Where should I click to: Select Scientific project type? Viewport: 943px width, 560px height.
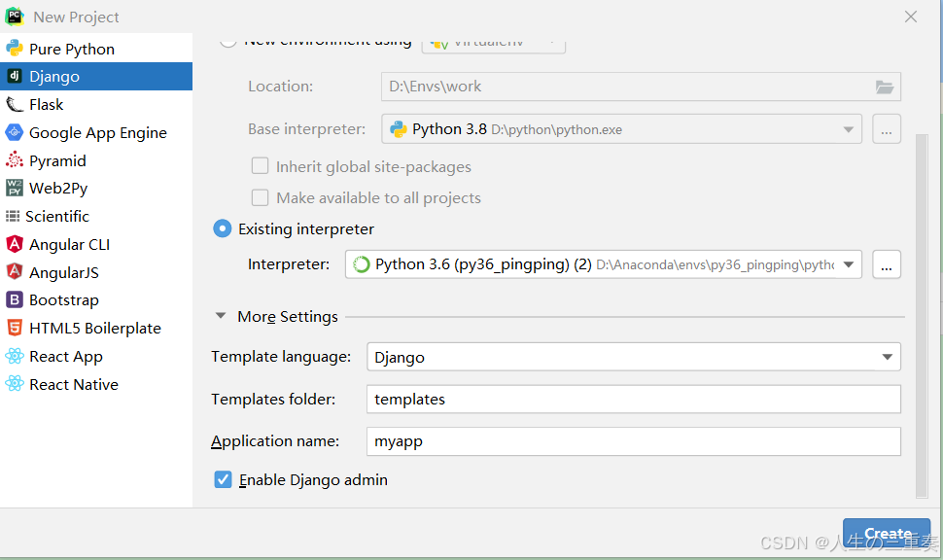coord(96,216)
